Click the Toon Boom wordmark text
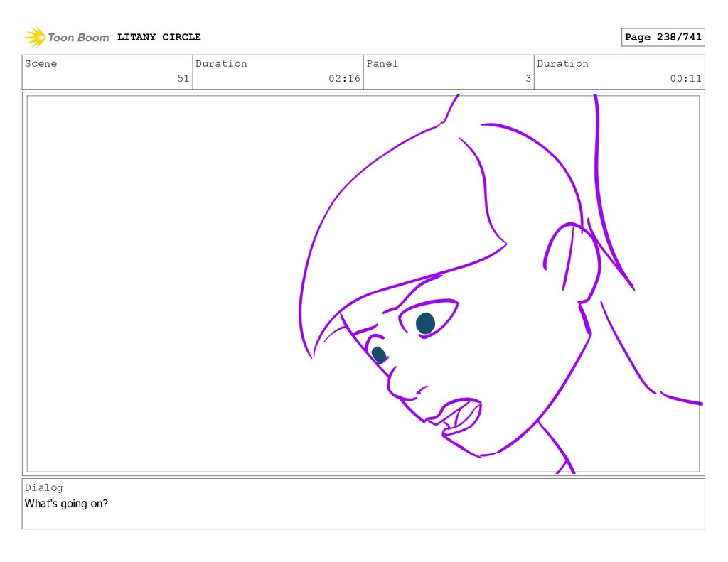The height and width of the screenshot is (562, 728). pyautogui.click(x=78, y=38)
